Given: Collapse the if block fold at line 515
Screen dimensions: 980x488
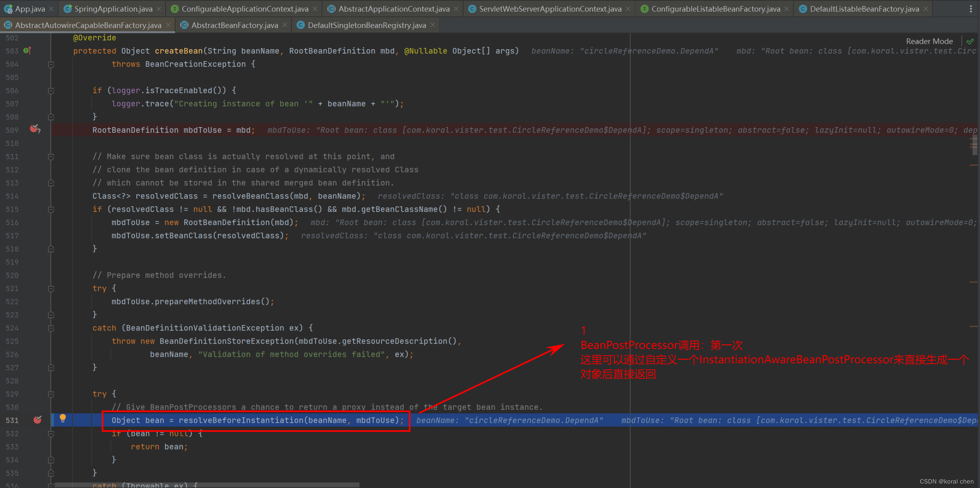Looking at the screenshot, I should [x=51, y=209].
